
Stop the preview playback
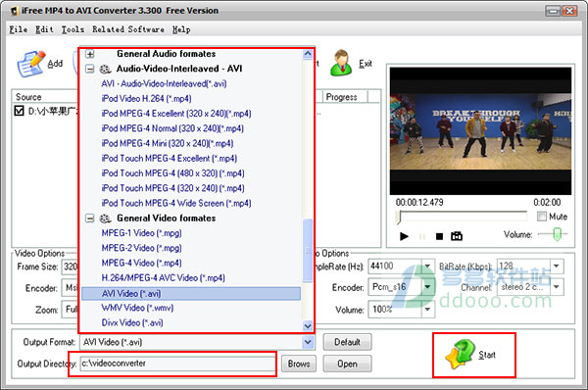click(x=439, y=236)
